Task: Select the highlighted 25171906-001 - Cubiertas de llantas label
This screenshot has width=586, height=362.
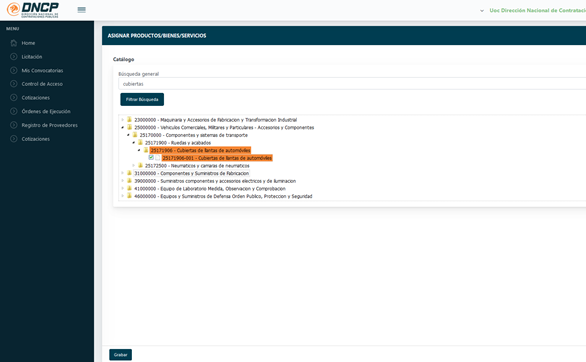Action: pos(217,158)
